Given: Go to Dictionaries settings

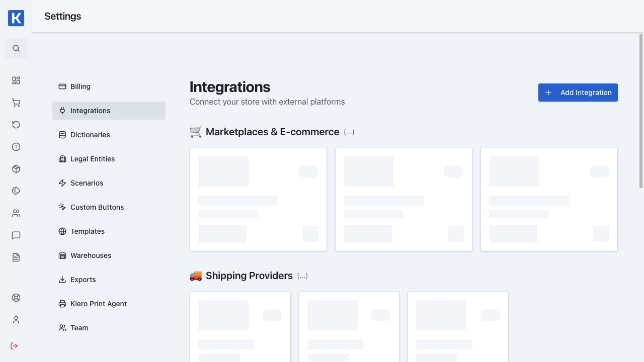Looking at the screenshot, I should [109, 135].
